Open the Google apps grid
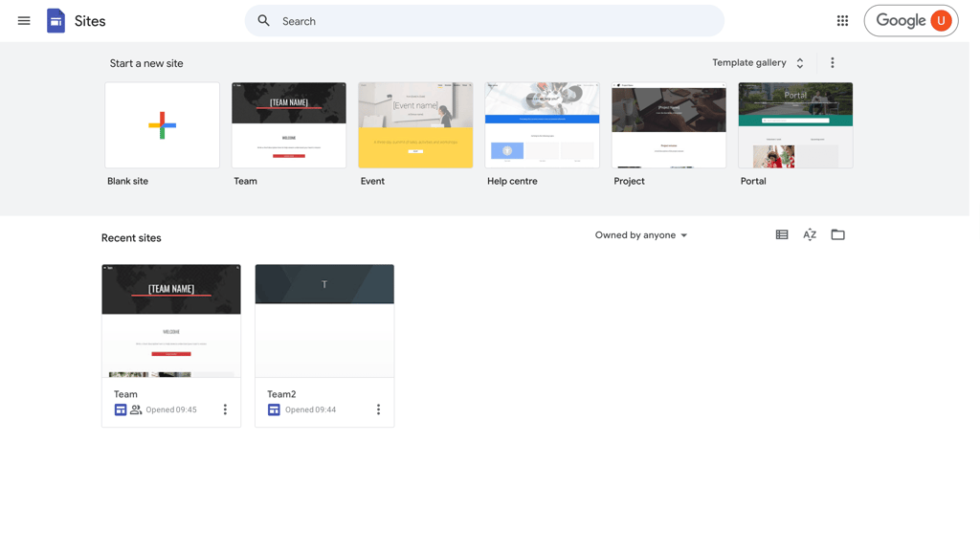This screenshot has width=980, height=553. pyautogui.click(x=842, y=21)
